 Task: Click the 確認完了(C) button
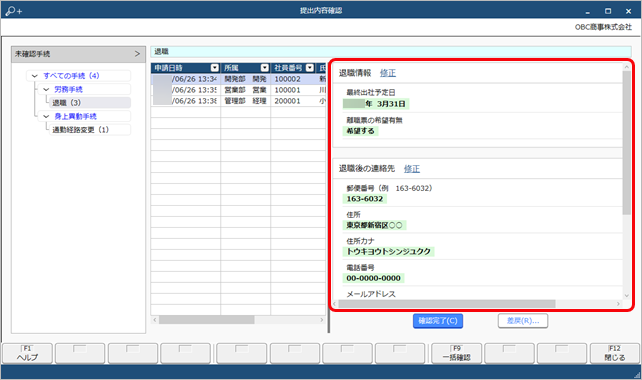click(x=438, y=321)
